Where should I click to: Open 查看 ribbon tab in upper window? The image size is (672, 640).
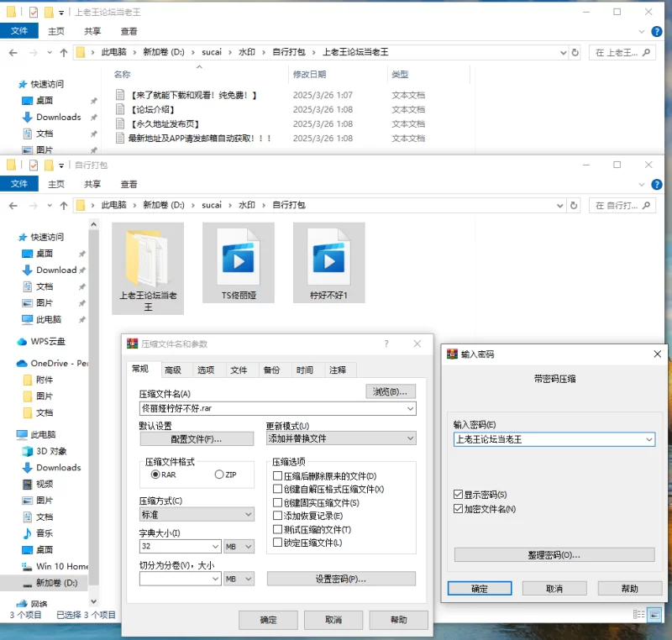(x=129, y=31)
